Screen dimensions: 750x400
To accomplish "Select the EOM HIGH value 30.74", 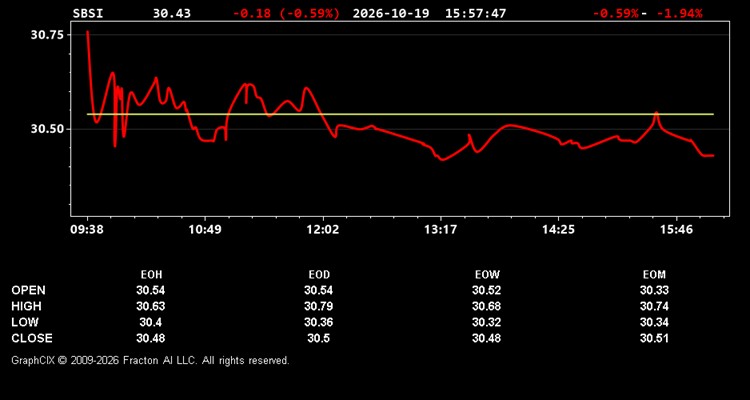I will coord(654,306).
